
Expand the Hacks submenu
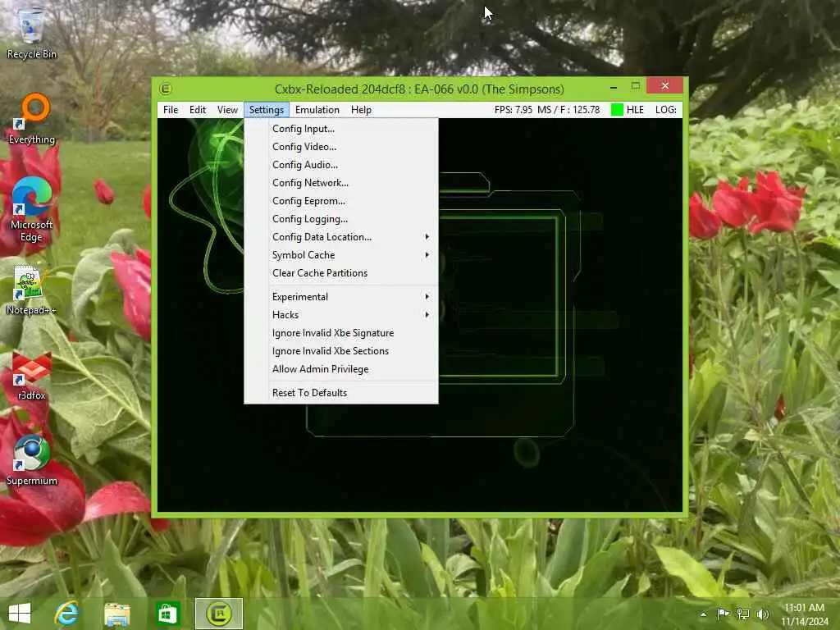pyautogui.click(x=341, y=315)
